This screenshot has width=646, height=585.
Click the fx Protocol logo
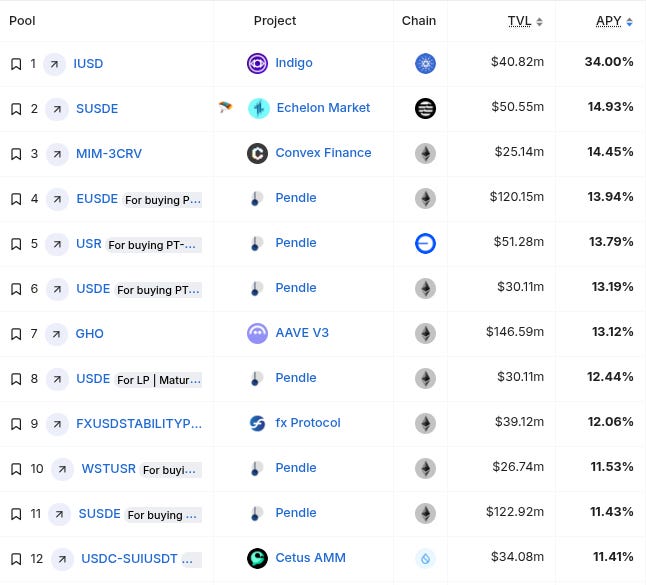pos(257,423)
